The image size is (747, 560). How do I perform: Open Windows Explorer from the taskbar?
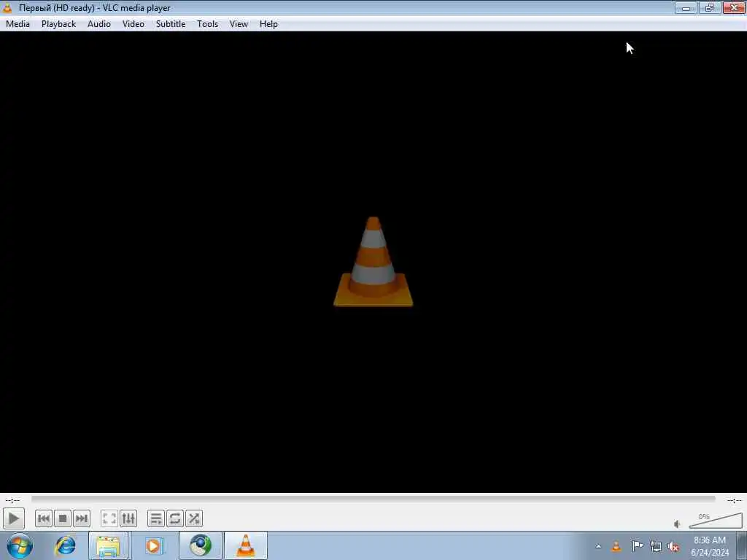108,545
